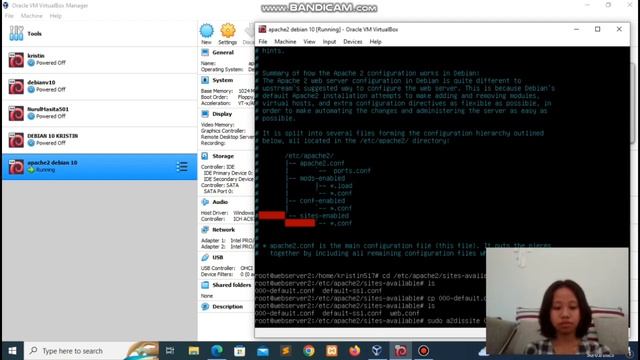The image size is (640, 360).
Task: Open View menu in the VM window
Action: point(309,42)
